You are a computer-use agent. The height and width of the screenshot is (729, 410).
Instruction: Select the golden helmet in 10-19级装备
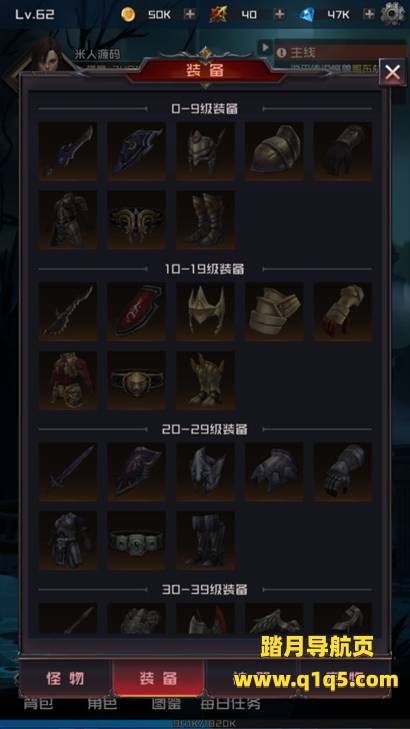coord(205,311)
